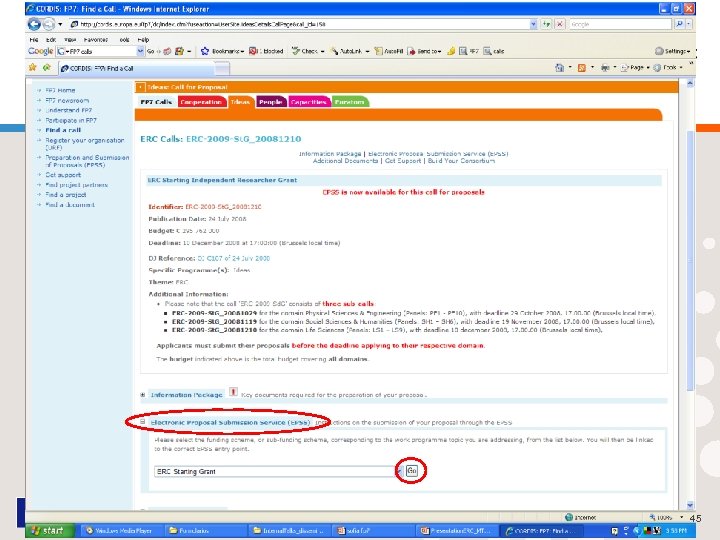
Task: Switch to the People tab
Action: point(270,102)
